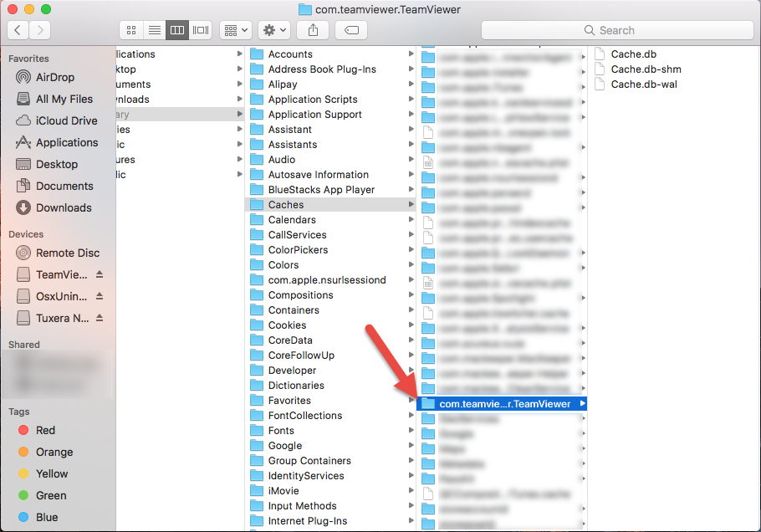
Task: Open the Arrange items dropdown
Action: tap(235, 30)
